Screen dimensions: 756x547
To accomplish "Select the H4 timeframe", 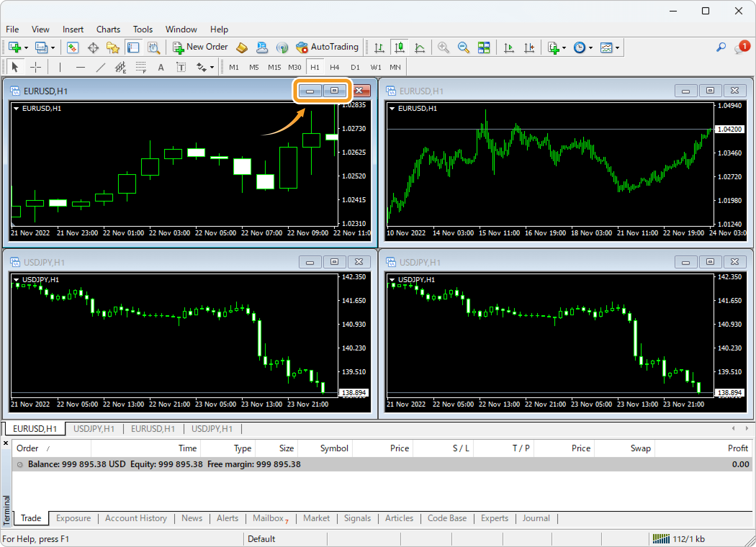I will point(334,67).
